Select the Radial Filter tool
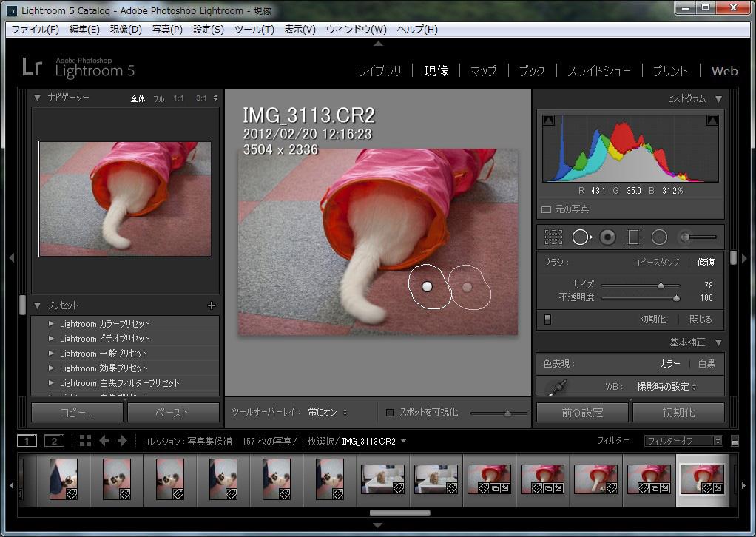This screenshot has width=756, height=537. point(659,237)
